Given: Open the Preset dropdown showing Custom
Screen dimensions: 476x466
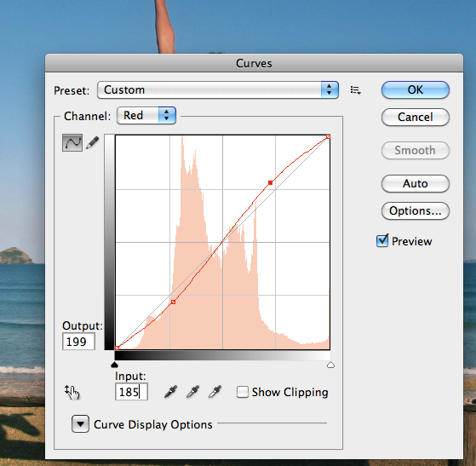Looking at the screenshot, I should [x=218, y=90].
